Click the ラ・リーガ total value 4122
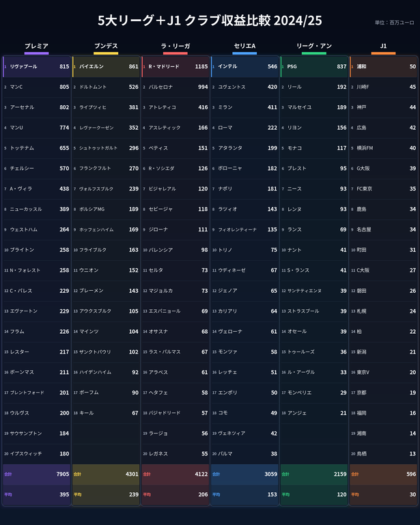Screen dimensions: 420x525 (x=201, y=474)
